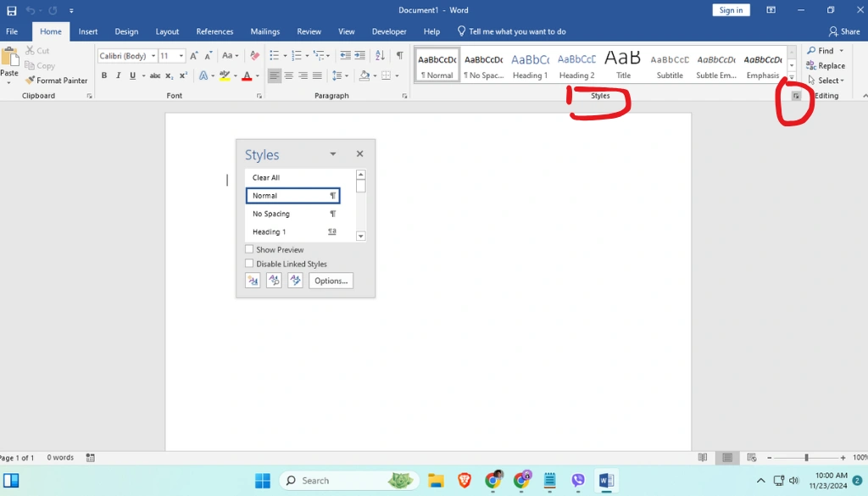
Task: Toggle Bold formatting
Action: pyautogui.click(x=104, y=75)
